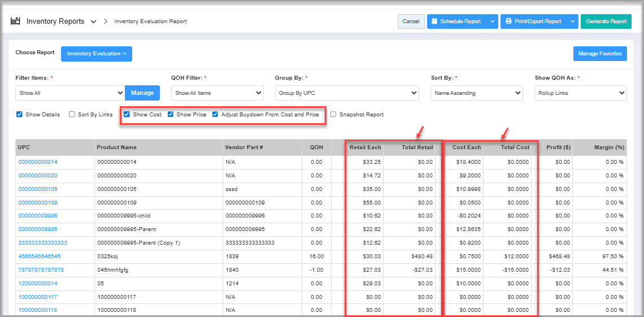Image resolution: width=644 pixels, height=317 pixels.
Task: Click the Inventory Reports cash register icon
Action: click(x=15, y=21)
